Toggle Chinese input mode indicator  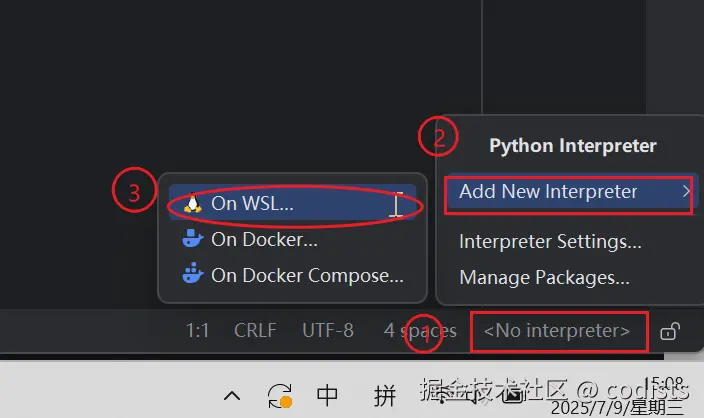click(x=327, y=395)
